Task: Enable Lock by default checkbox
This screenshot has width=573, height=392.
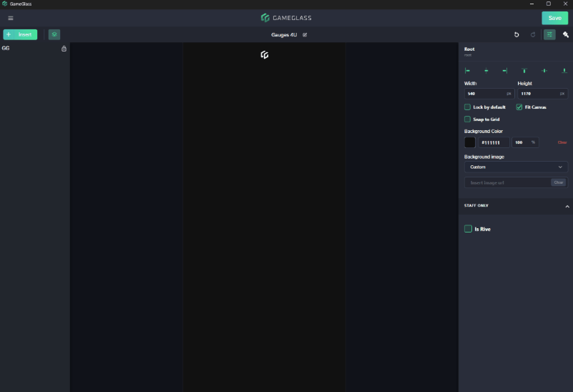Action: tap(467, 107)
